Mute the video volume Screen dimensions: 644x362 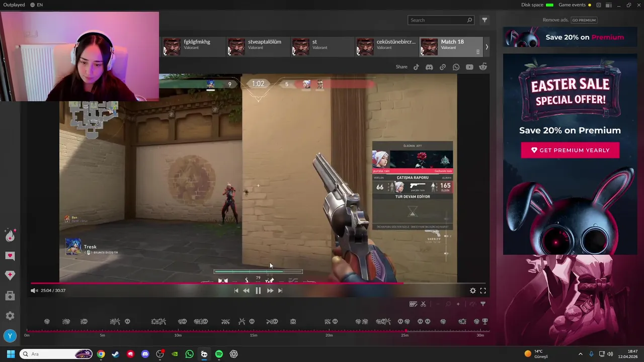pyautogui.click(x=34, y=291)
